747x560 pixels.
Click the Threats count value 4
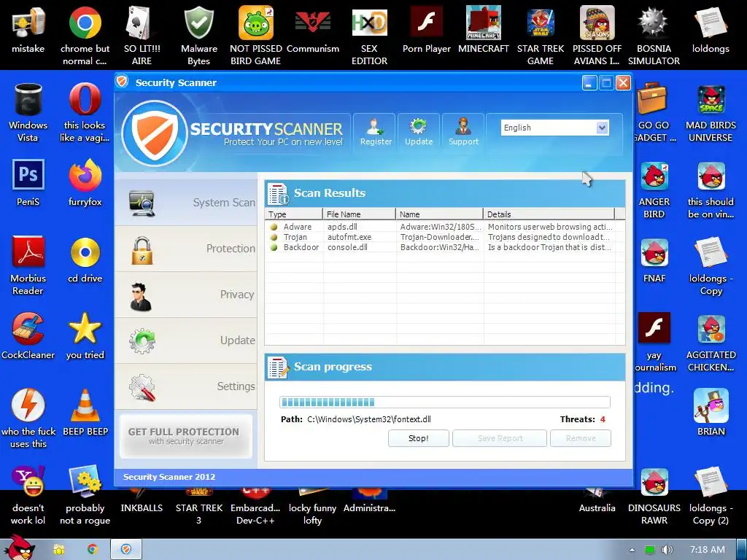coord(603,419)
